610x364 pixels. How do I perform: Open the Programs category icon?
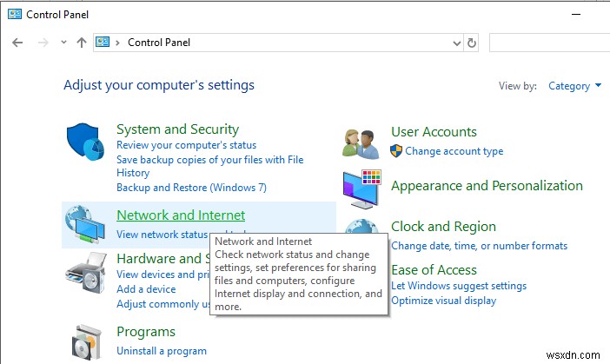85,341
